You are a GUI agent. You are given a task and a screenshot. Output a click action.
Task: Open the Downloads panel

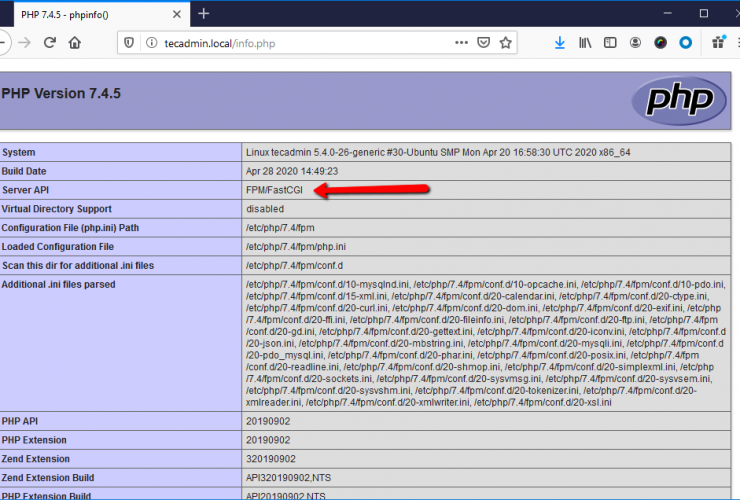click(x=560, y=43)
